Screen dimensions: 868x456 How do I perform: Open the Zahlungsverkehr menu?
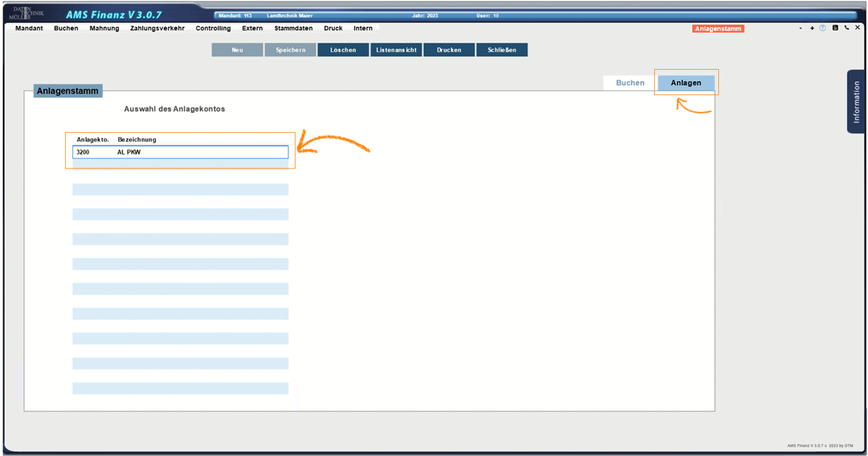coord(157,28)
